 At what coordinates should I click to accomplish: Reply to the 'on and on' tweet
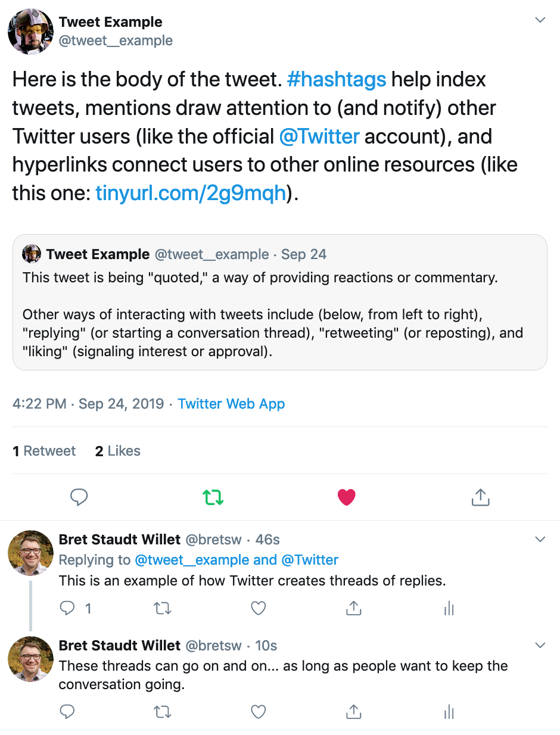pos(68,711)
